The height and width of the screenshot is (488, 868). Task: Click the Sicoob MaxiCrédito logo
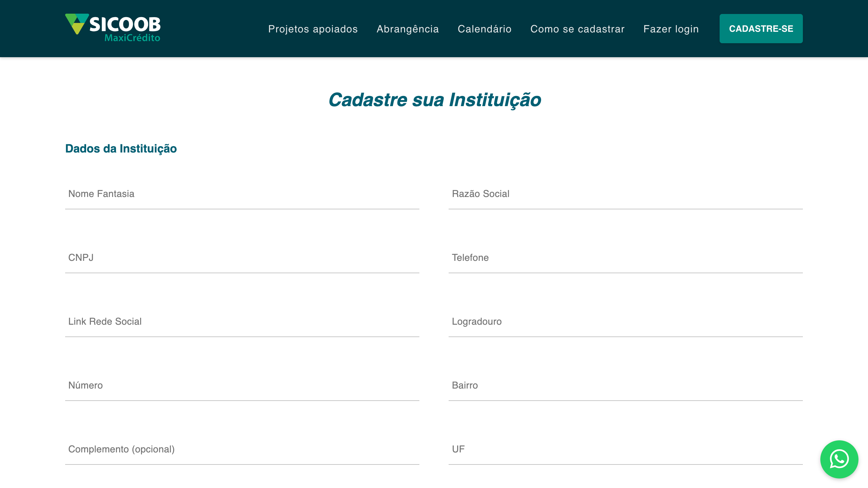pyautogui.click(x=113, y=28)
